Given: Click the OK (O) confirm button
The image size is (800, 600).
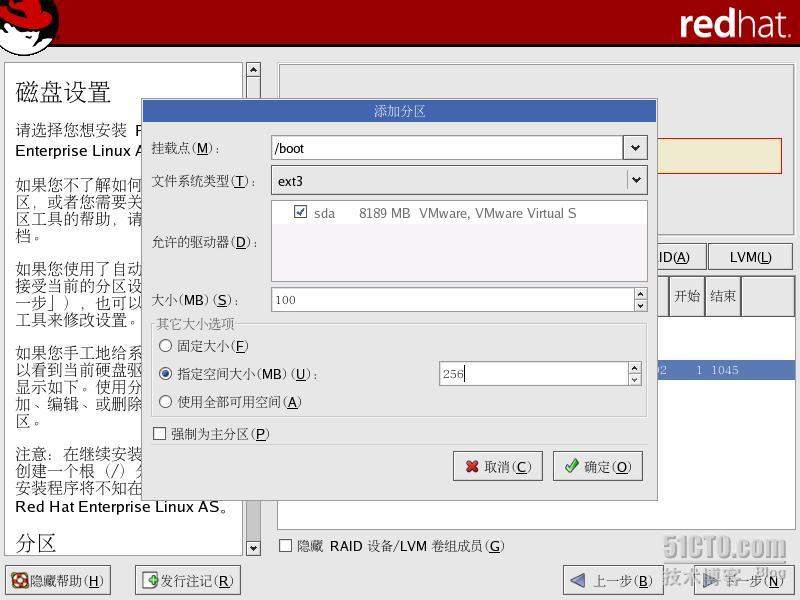Looking at the screenshot, I should coord(597,466).
